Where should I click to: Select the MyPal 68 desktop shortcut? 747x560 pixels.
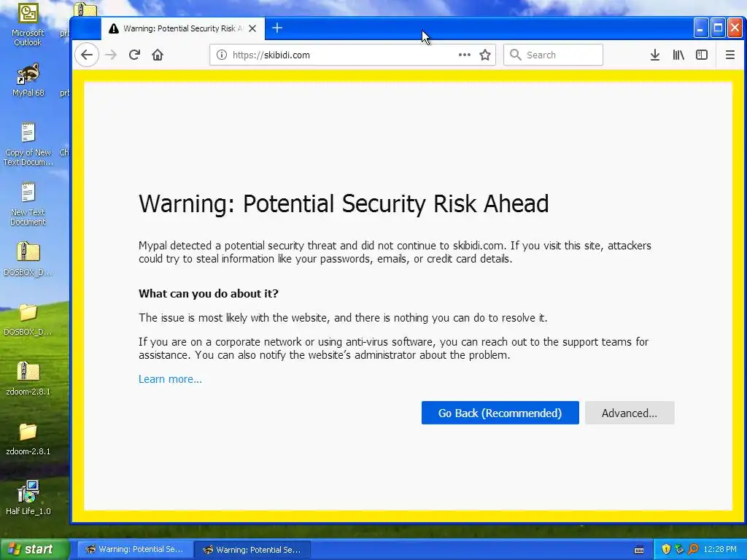point(28,79)
